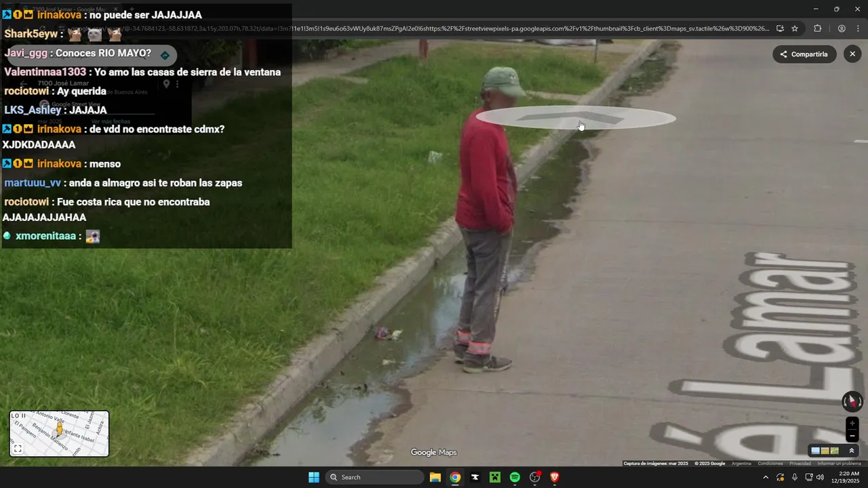The width and height of the screenshot is (868, 488).
Task: Open the three-dot menu by 7100 José Lamar
Action: [178, 84]
